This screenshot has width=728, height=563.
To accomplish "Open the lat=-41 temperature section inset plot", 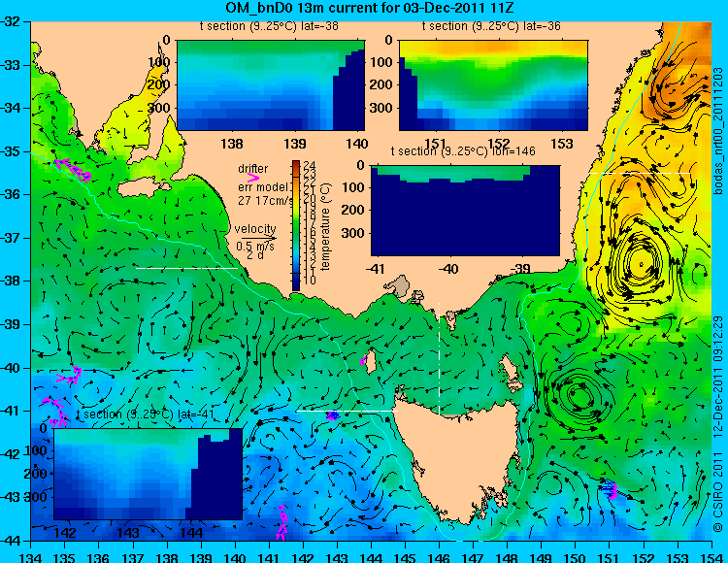I will 149,474.
